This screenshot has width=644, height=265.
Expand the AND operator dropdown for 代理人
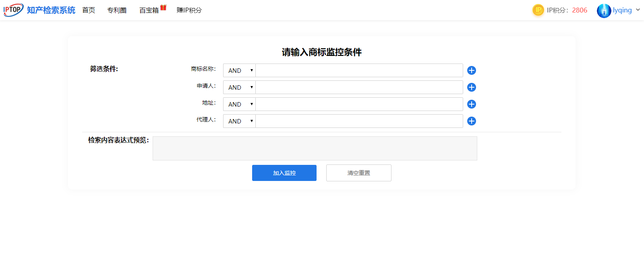coord(240,121)
